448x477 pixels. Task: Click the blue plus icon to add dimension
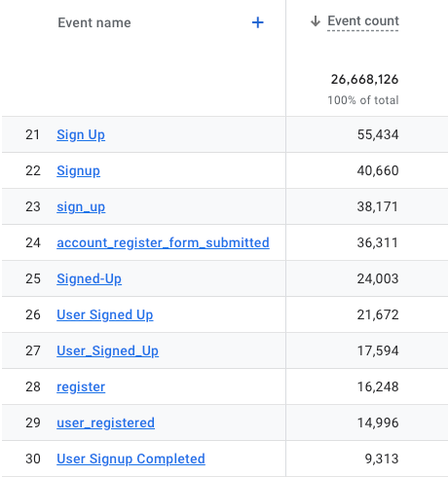click(x=258, y=22)
